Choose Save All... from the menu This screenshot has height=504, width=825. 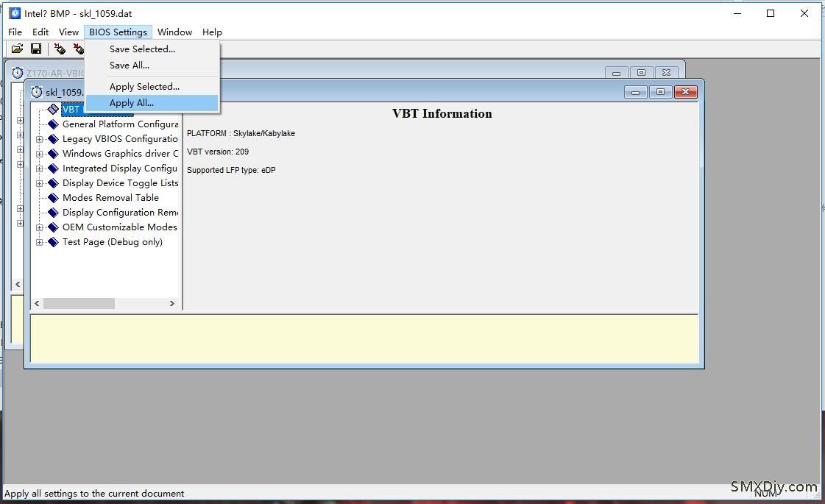pyautogui.click(x=152, y=65)
